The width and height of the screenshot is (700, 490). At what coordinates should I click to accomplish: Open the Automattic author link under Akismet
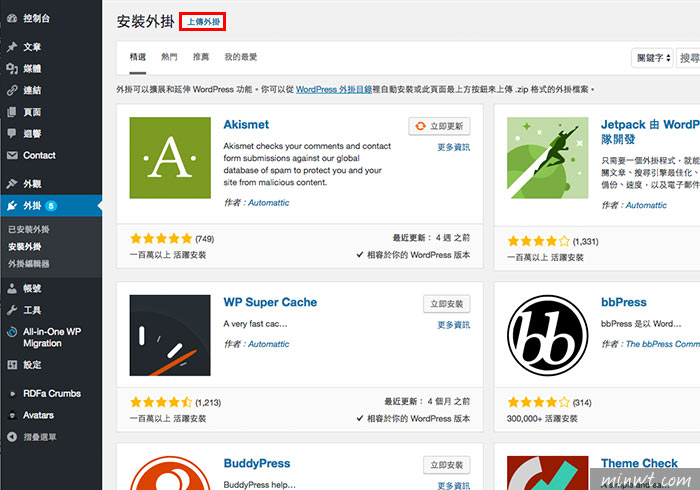point(268,203)
